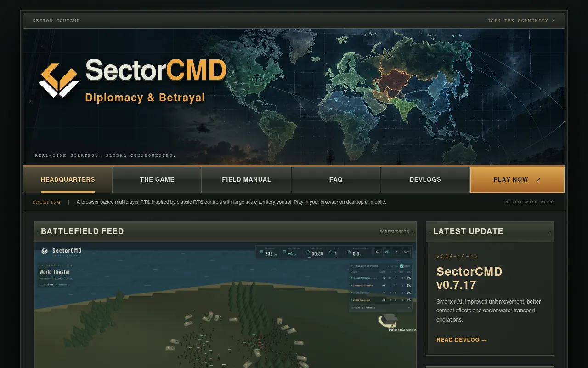Go to The Game tab
Screen dimensions: 588x368
point(157,180)
